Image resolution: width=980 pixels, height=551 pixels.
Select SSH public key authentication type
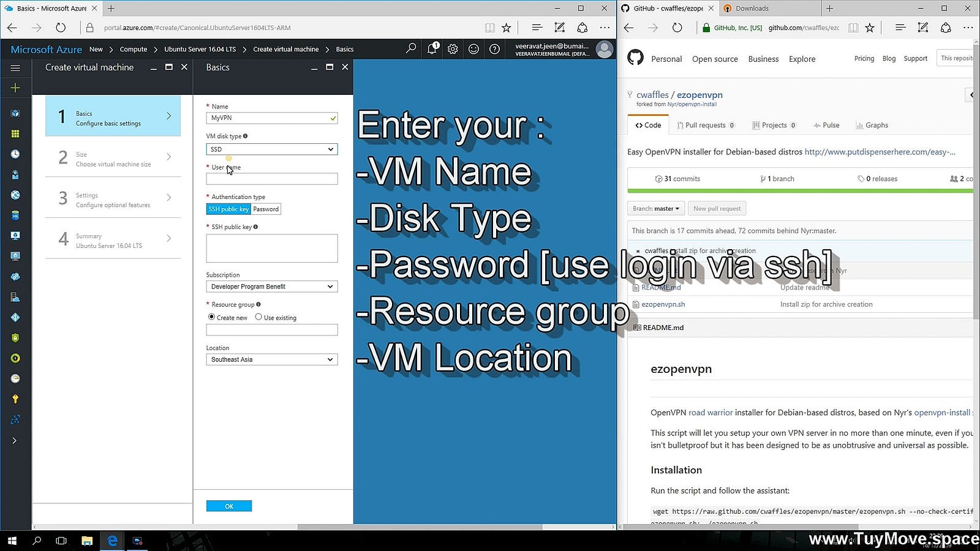point(228,209)
